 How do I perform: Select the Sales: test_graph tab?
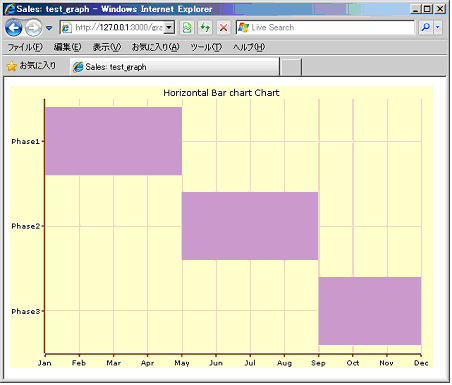click(174, 67)
